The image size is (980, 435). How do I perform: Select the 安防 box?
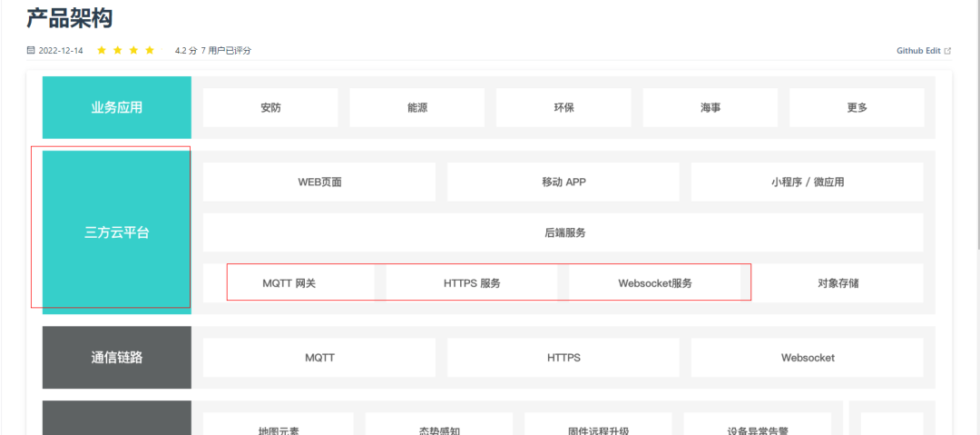(270, 108)
